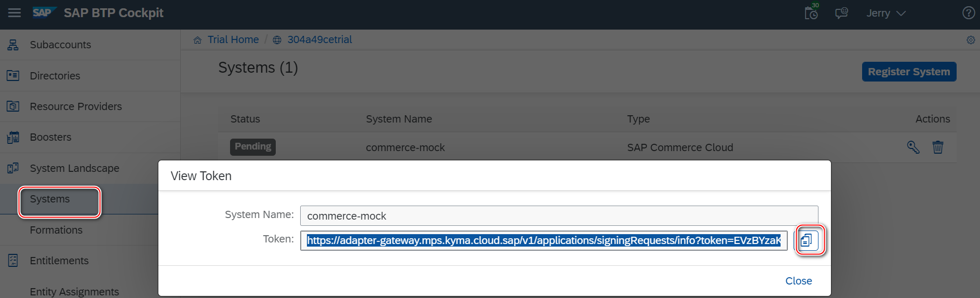Click the key token icon for commerce-mock
Image resolution: width=980 pixels, height=298 pixels.
tap(913, 147)
